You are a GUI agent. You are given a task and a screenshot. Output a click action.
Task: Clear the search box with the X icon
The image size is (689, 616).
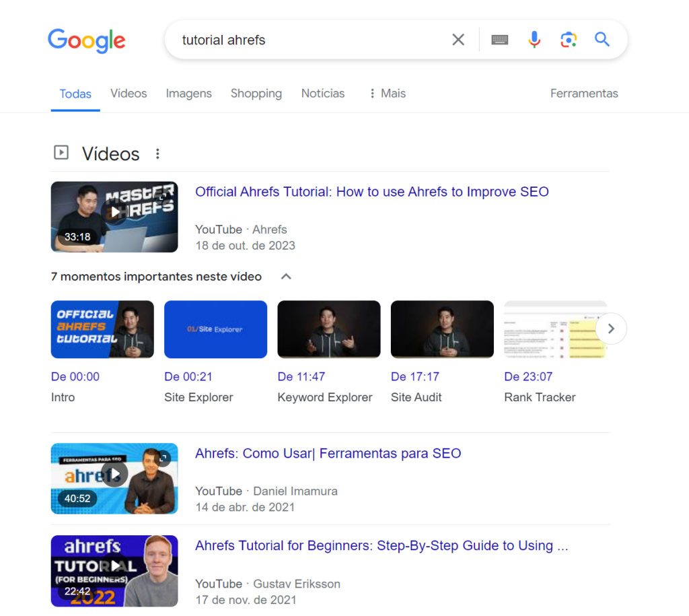pos(458,40)
